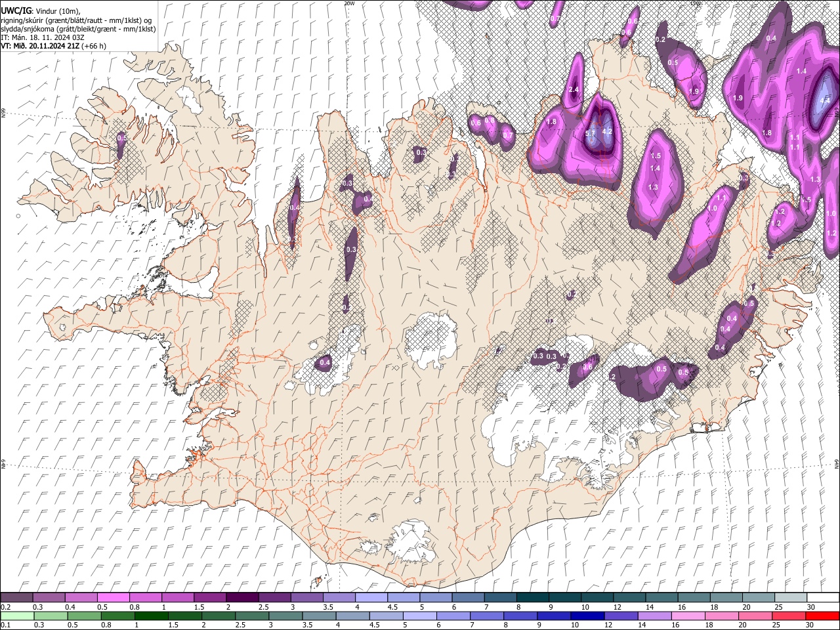The image size is (840, 630).
Task: Pick the deep blue 10 swatch in lower legend
Action: [587, 616]
